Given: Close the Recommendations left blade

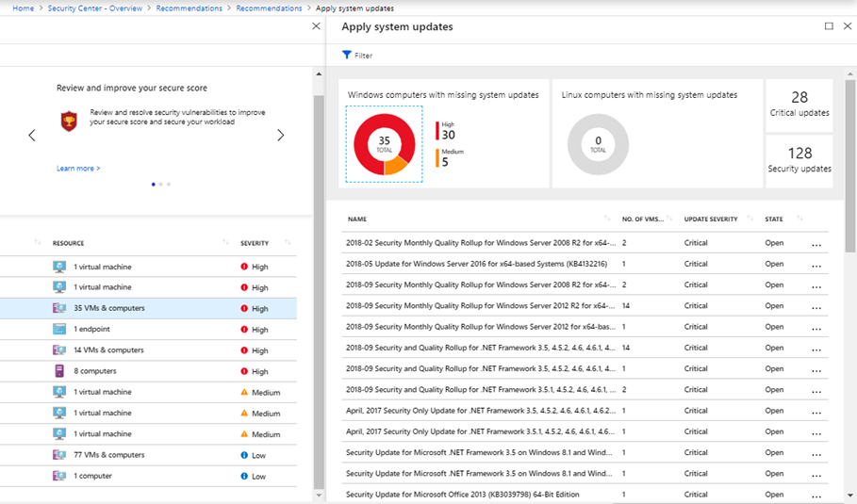Looking at the screenshot, I should (x=316, y=26).
